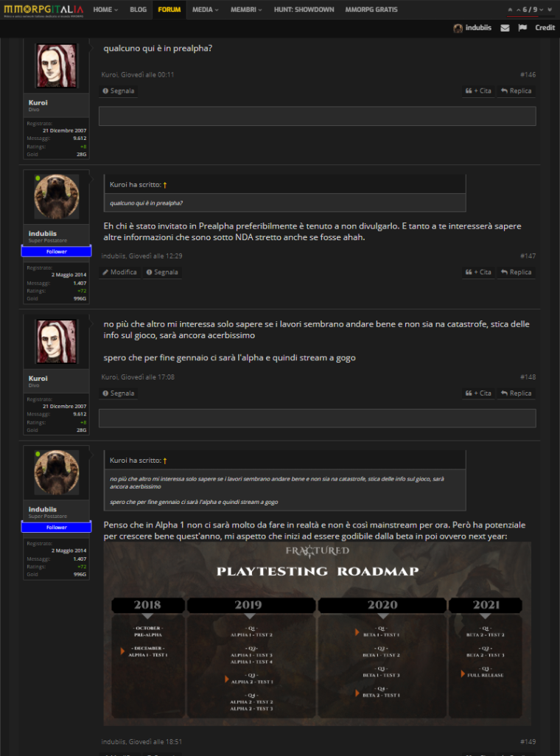Viewport: 560px width, 756px height.
Task: Open permalink #146
Action: pos(528,74)
